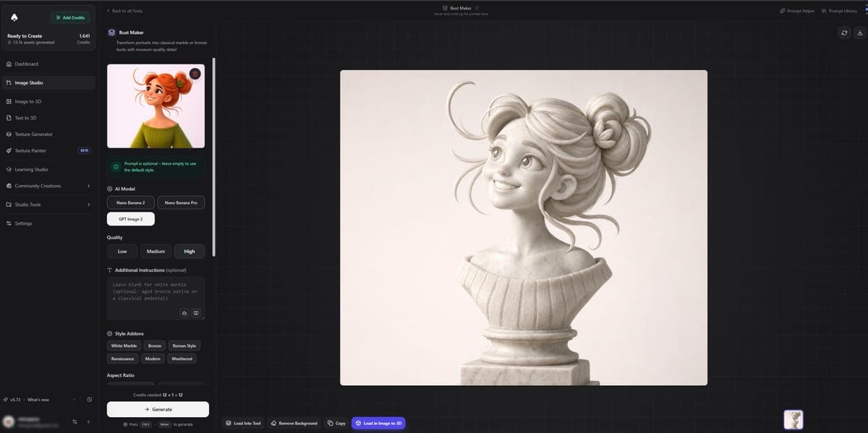Toggle the Bronze style addon

155,346
